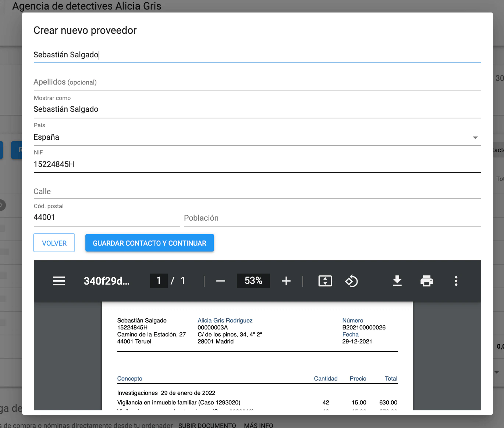This screenshot has height=428, width=504.
Task: Zoom out the PDF with minus icon
Action: coord(221,281)
